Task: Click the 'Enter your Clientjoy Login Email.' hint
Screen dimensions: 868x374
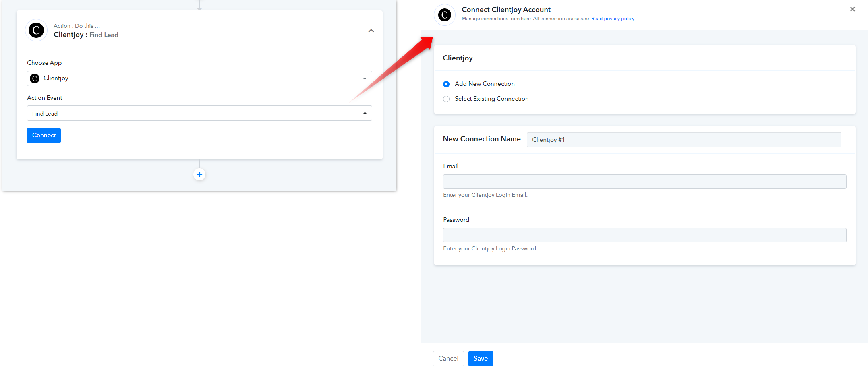Action: coord(485,195)
